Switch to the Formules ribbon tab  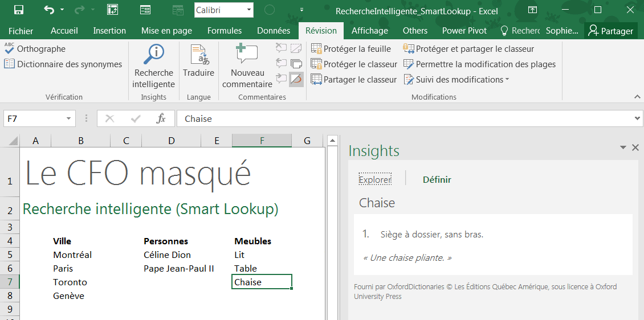(224, 31)
